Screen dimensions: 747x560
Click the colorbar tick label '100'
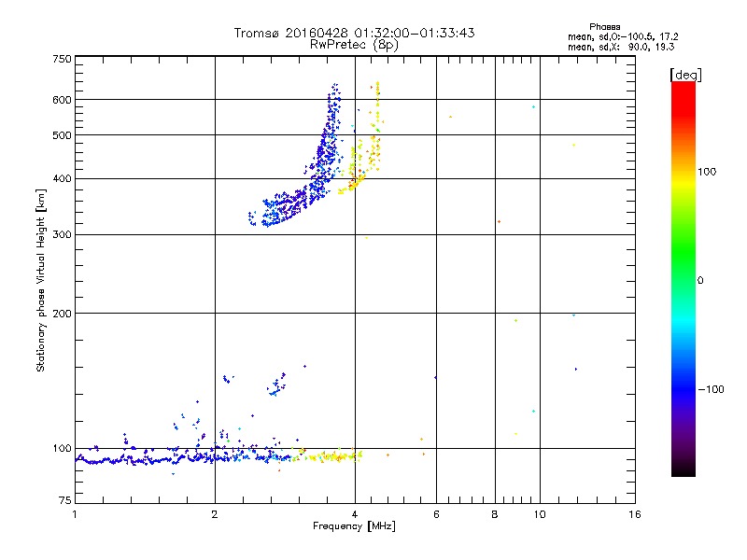707,172
